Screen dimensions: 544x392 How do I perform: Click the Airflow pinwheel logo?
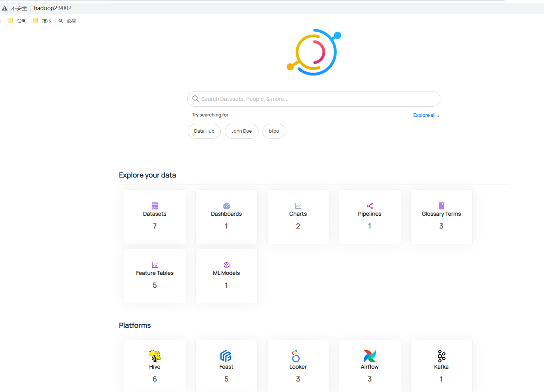click(370, 356)
